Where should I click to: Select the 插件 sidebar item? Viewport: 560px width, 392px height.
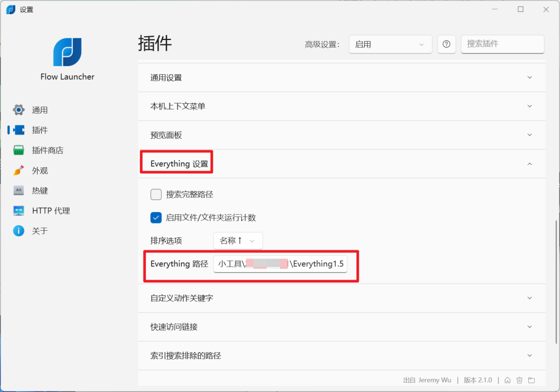point(39,130)
